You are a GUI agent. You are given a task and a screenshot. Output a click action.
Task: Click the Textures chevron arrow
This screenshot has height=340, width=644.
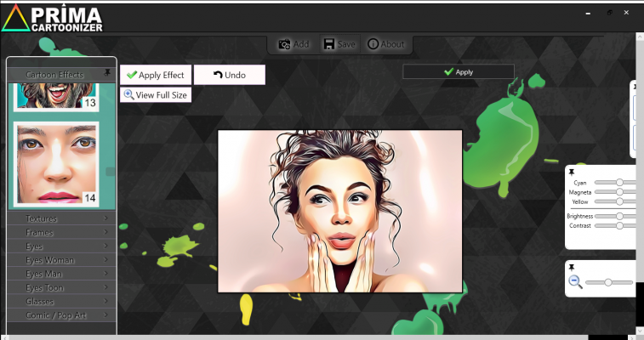coord(106,218)
